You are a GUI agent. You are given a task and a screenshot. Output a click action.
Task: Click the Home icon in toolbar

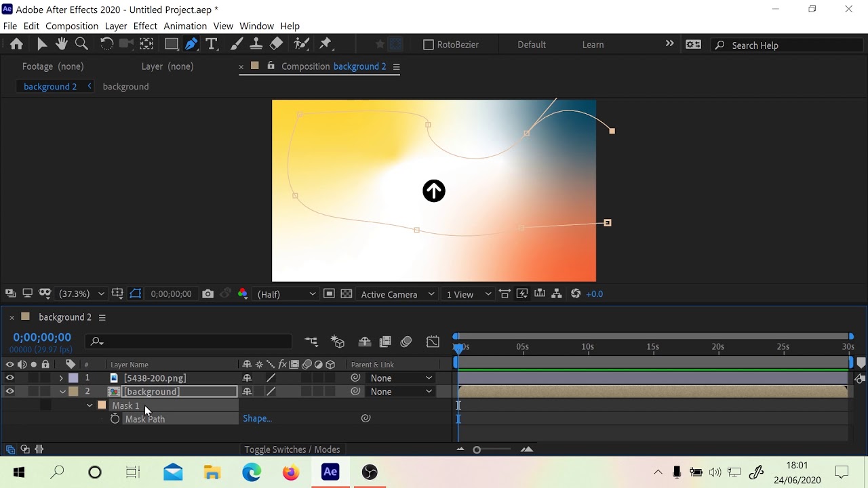[16, 44]
